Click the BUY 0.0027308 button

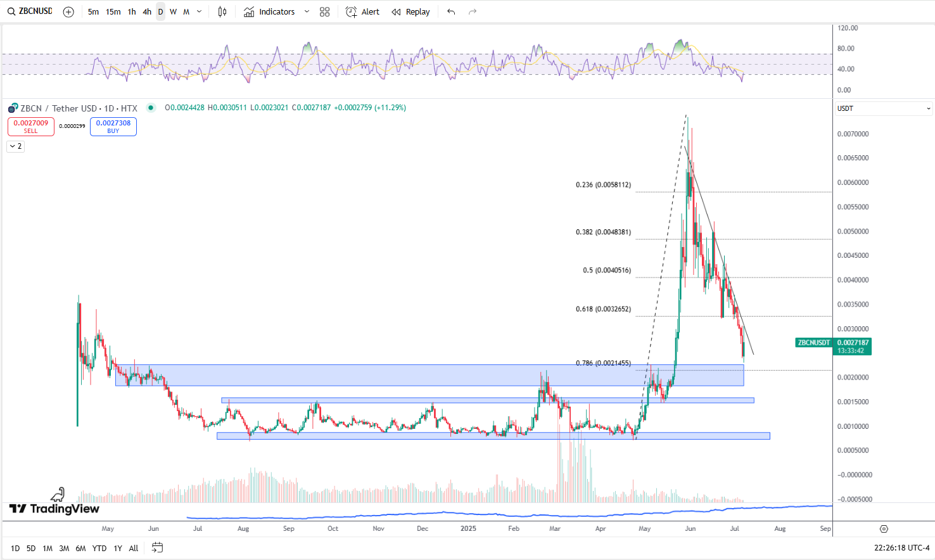(113, 127)
